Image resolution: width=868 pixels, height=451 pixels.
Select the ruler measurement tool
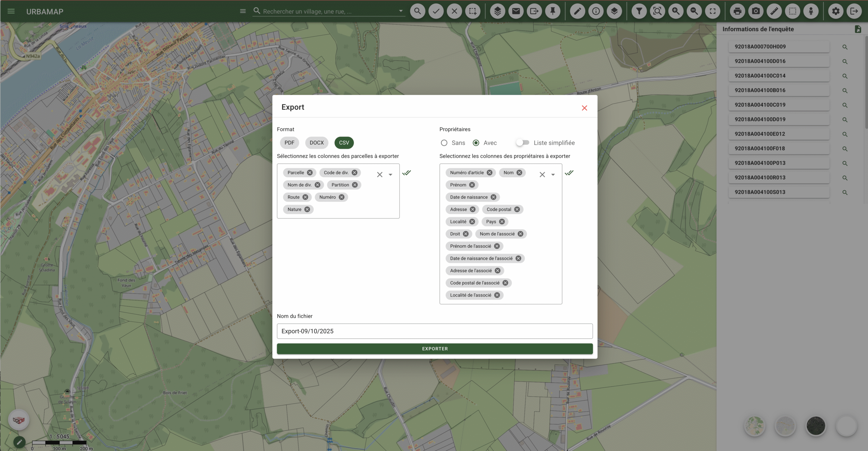[774, 11]
